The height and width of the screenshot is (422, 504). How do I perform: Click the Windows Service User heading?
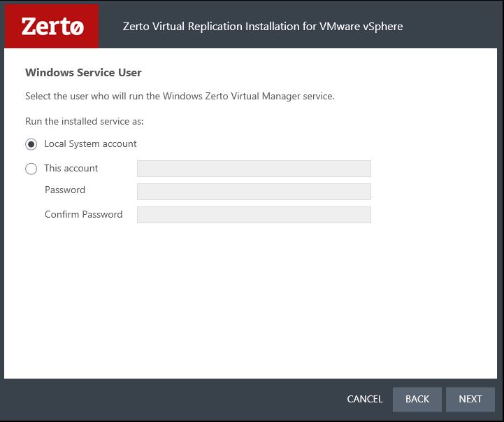tap(83, 72)
